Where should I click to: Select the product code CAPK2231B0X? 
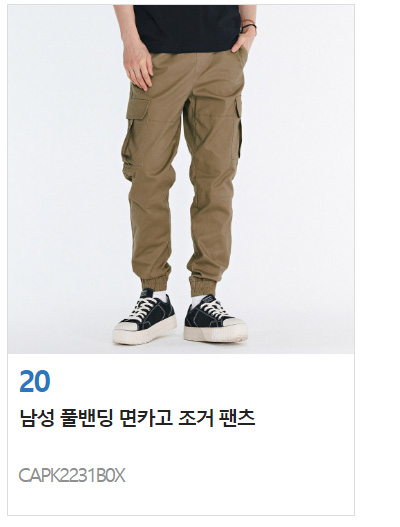72,476
